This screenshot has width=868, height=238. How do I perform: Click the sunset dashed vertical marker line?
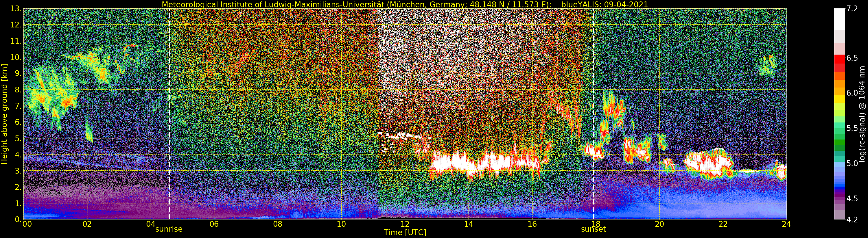pyautogui.click(x=594, y=114)
